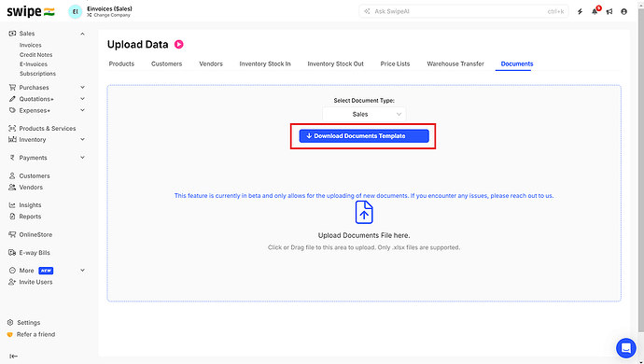This screenshot has height=364, width=644.
Task: Click the Expenses+ tag icon
Action: point(12,110)
